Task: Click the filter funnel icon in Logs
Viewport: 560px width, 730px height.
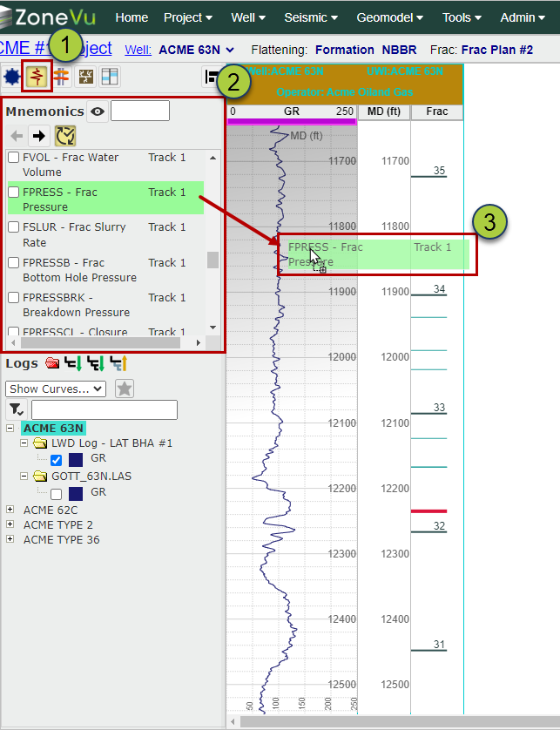Action: [17, 409]
